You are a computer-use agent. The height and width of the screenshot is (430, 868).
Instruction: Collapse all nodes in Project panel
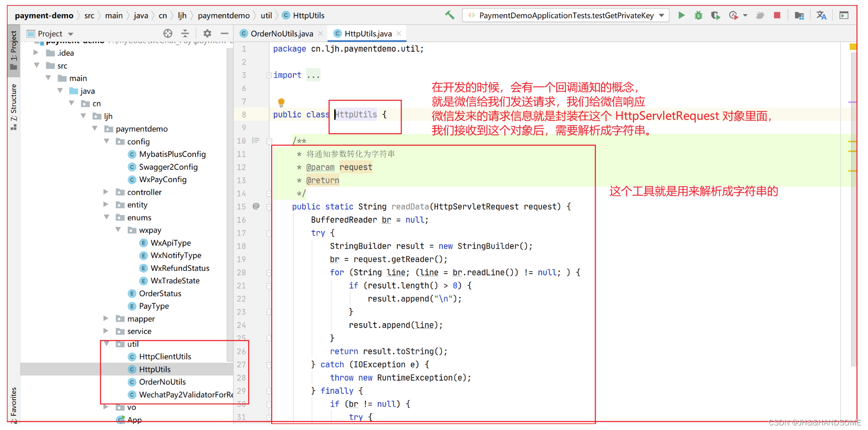pyautogui.click(x=185, y=33)
